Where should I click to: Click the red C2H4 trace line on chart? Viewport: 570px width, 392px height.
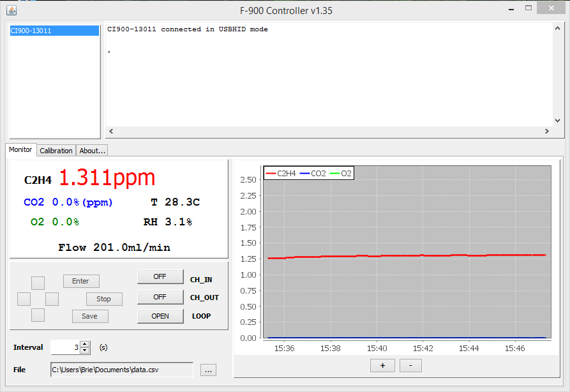click(x=407, y=256)
